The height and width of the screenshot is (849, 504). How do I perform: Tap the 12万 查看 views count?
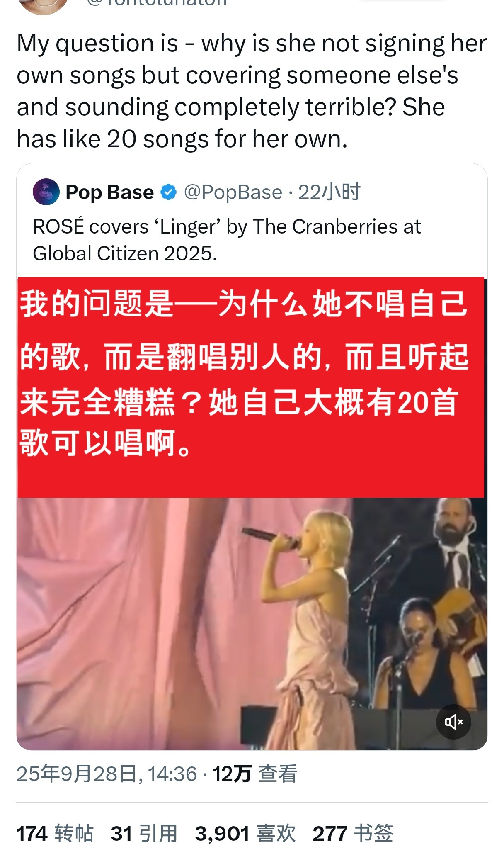(x=255, y=774)
